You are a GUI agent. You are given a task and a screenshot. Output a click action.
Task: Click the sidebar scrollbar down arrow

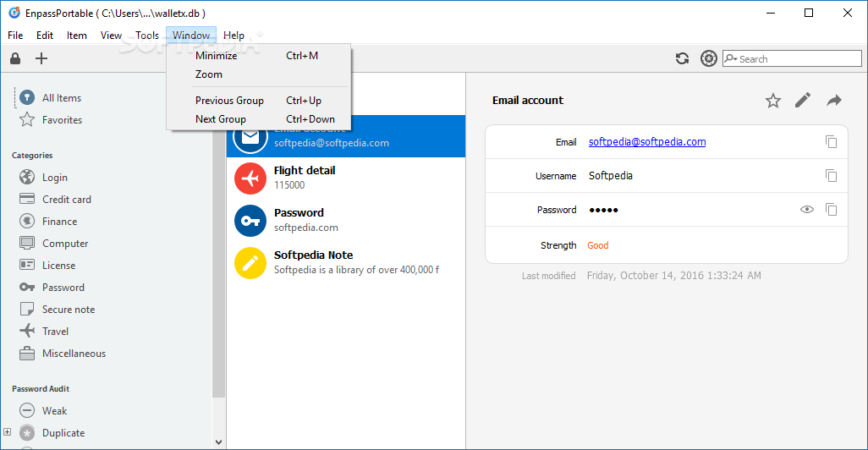point(218,442)
